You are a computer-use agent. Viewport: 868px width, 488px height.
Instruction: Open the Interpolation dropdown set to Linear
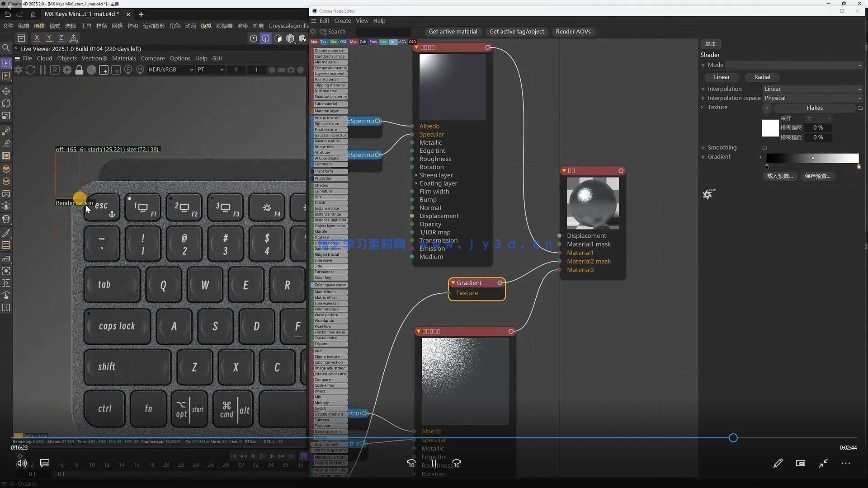tap(812, 89)
